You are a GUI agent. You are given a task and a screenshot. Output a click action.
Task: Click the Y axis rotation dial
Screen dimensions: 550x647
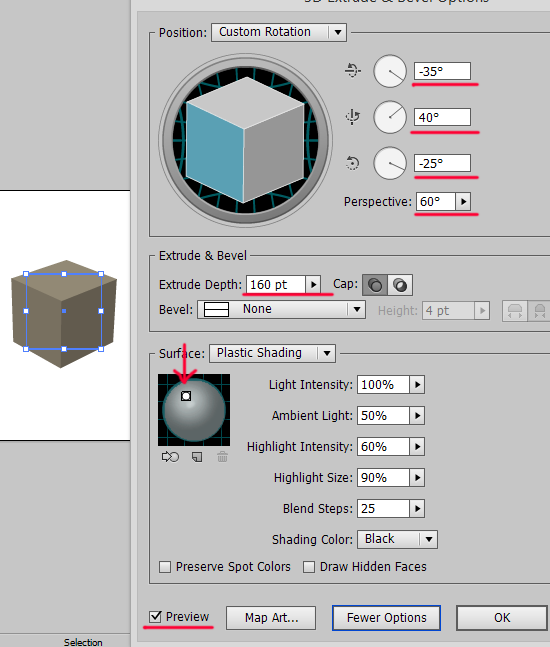pos(390,117)
